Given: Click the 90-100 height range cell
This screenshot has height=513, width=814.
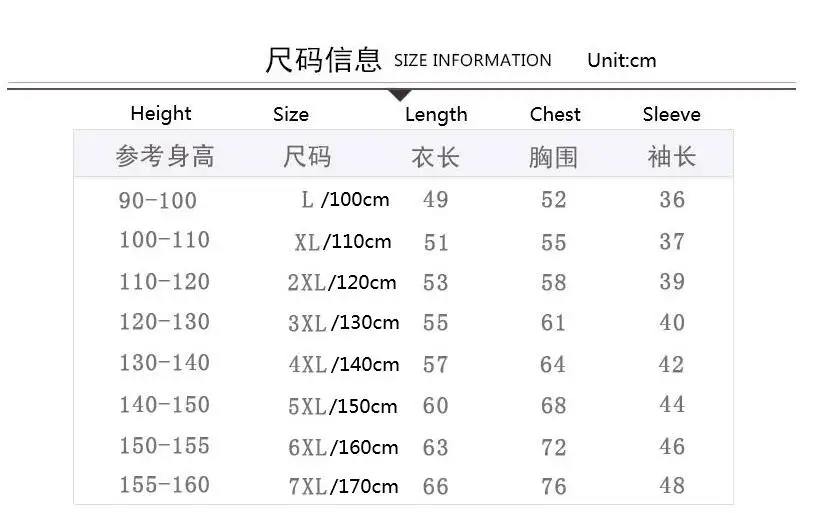Looking at the screenshot, I should pos(157,200).
